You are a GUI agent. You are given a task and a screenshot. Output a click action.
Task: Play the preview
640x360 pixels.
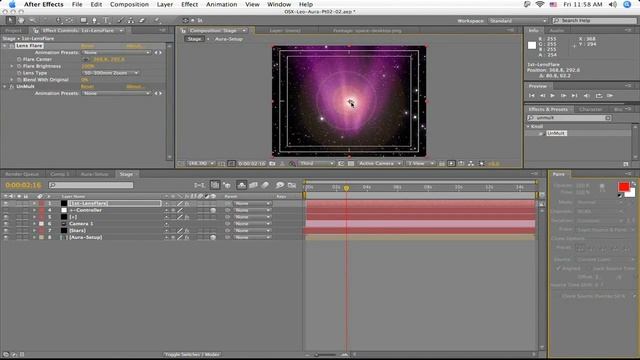tap(553, 96)
